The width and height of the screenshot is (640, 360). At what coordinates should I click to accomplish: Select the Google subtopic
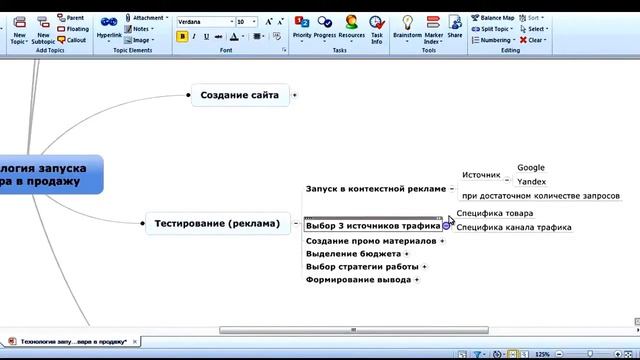tap(531, 167)
